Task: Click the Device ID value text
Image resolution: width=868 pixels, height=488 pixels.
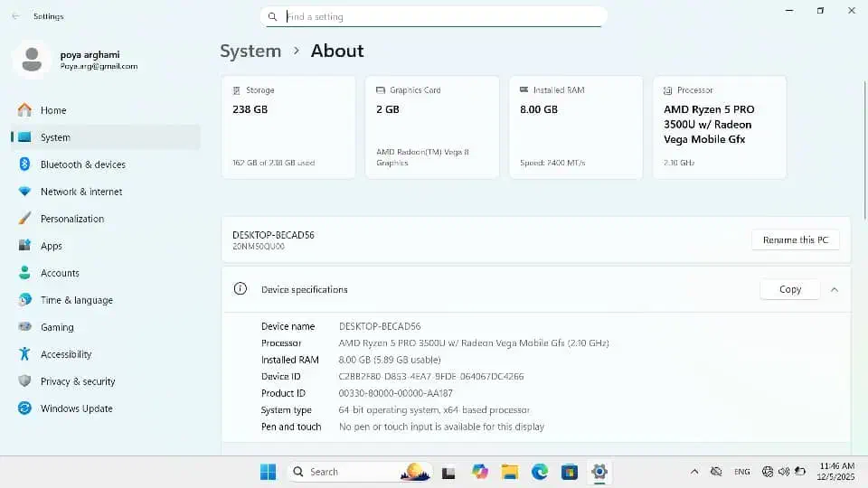Action: tap(431, 376)
